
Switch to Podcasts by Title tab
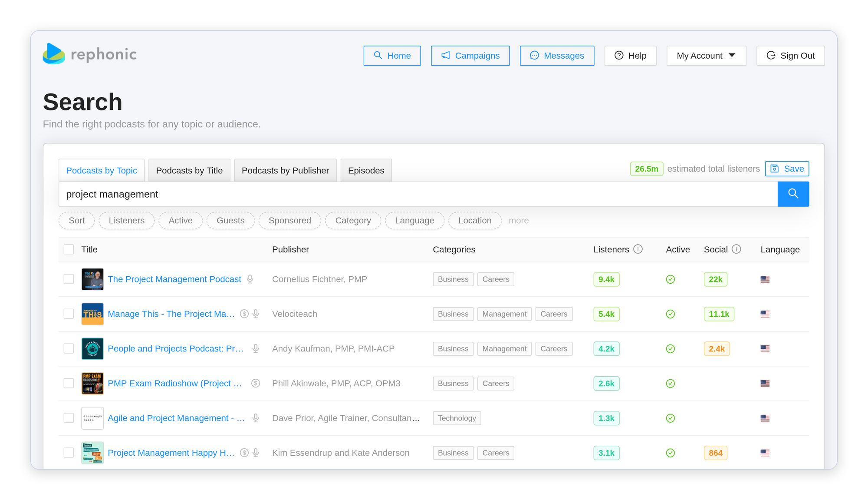(x=189, y=170)
